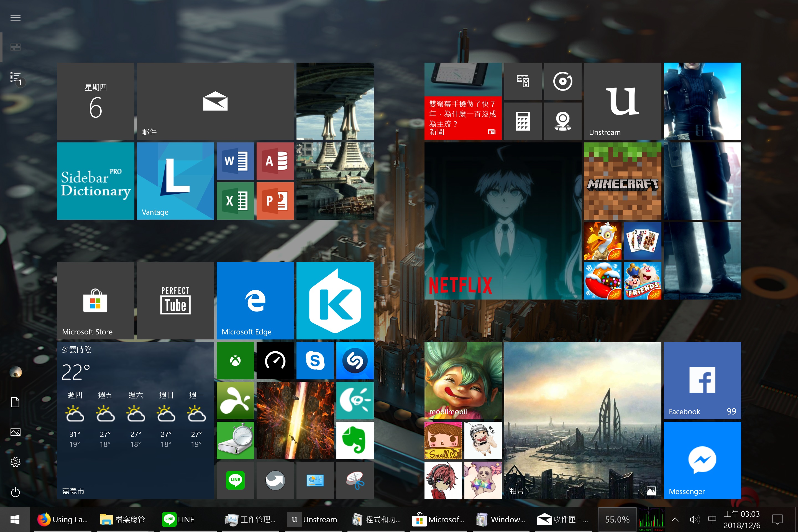The image size is (798, 532).
Task: Open the volume speaker icon
Action: pos(695,520)
